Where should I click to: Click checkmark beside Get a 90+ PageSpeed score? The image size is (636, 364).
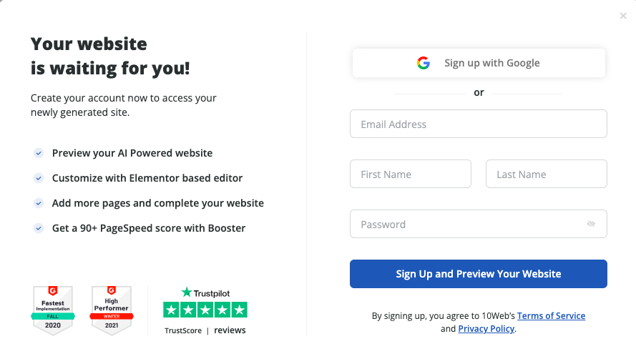(39, 228)
